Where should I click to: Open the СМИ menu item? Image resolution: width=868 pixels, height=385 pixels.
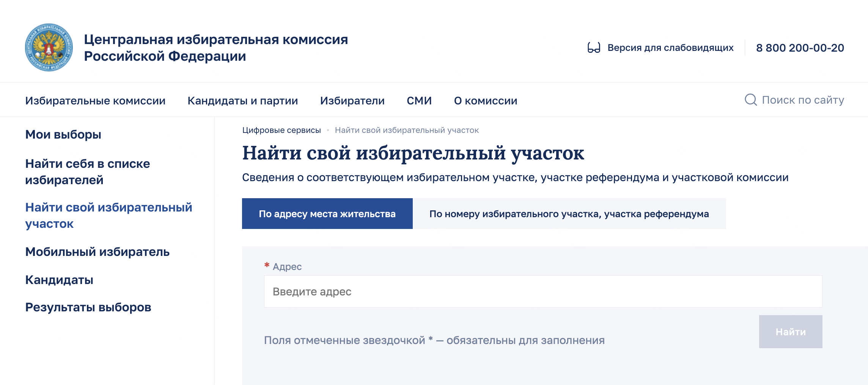coord(419,101)
